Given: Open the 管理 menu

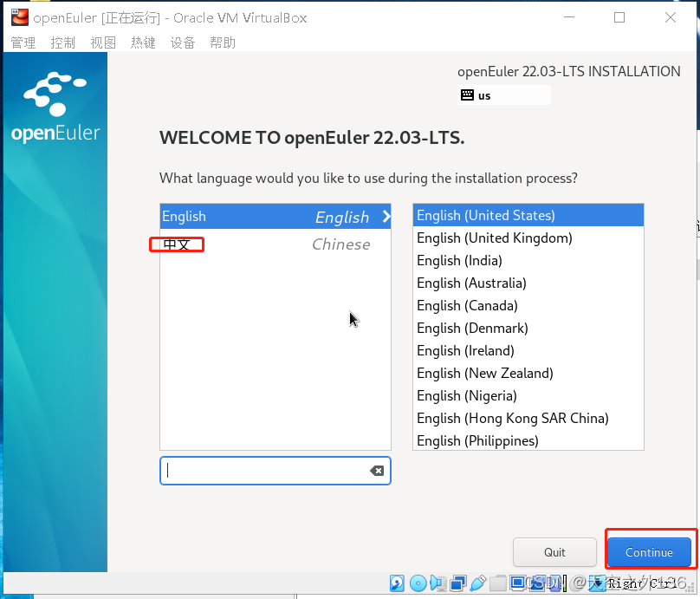Looking at the screenshot, I should (23, 42).
